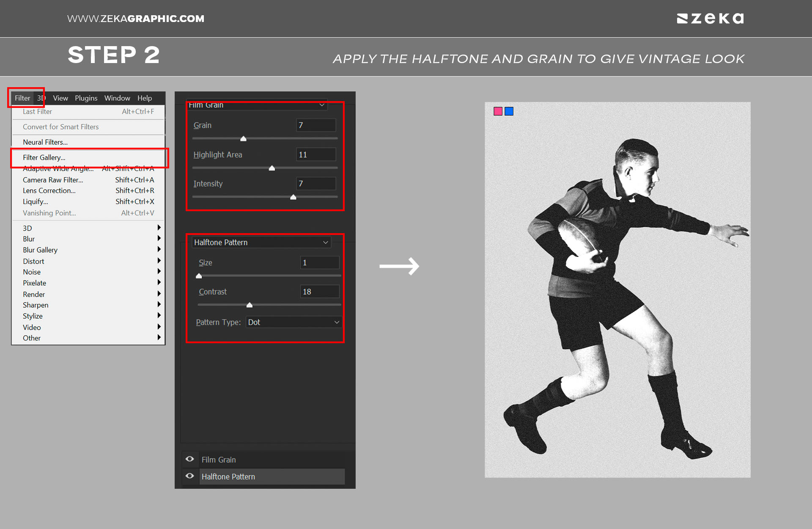Click the Zeka logo
This screenshot has width=812, height=529.
coord(710,18)
